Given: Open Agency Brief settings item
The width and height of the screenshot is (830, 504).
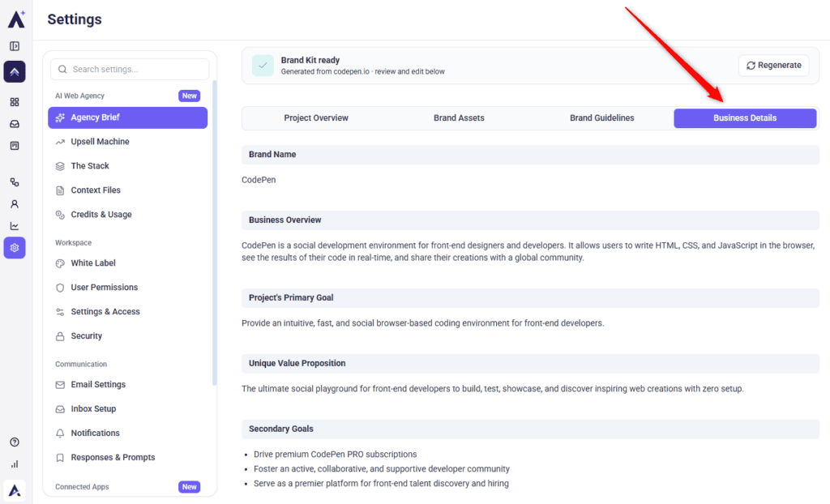Looking at the screenshot, I should (127, 117).
